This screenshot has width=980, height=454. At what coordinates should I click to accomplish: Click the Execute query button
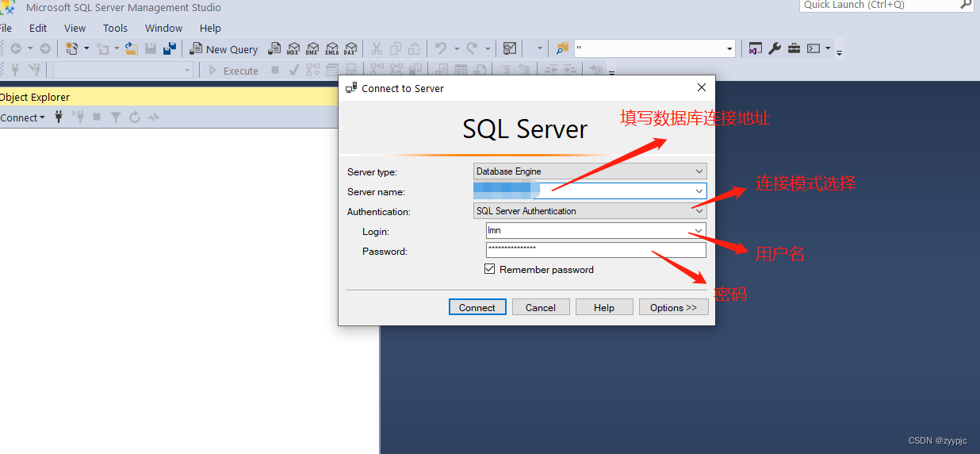pos(233,70)
